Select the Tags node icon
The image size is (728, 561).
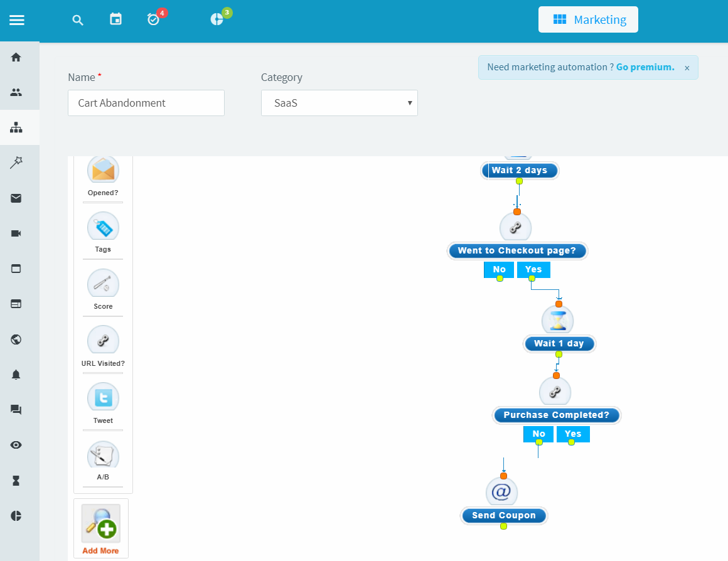(x=103, y=228)
